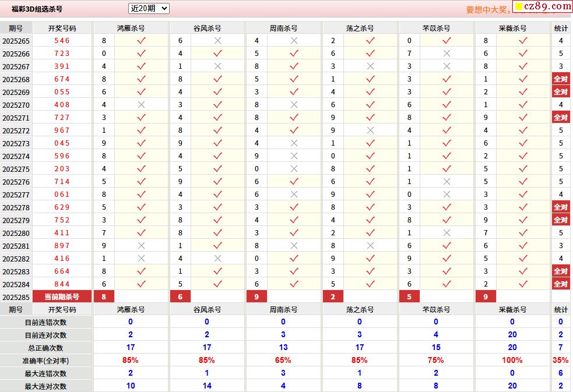Click the lower 统计 header
Screen dimensions: 573x392
coord(561,309)
